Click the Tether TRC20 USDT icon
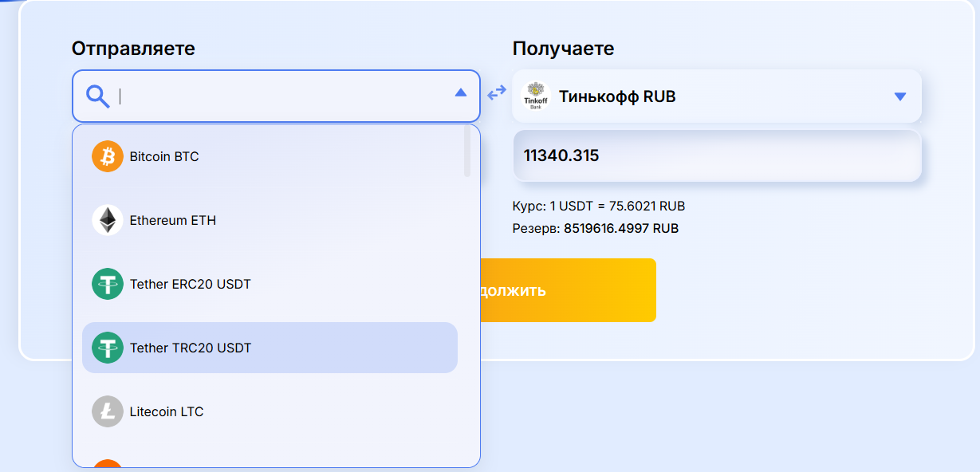The height and width of the screenshot is (472, 980). 108,348
